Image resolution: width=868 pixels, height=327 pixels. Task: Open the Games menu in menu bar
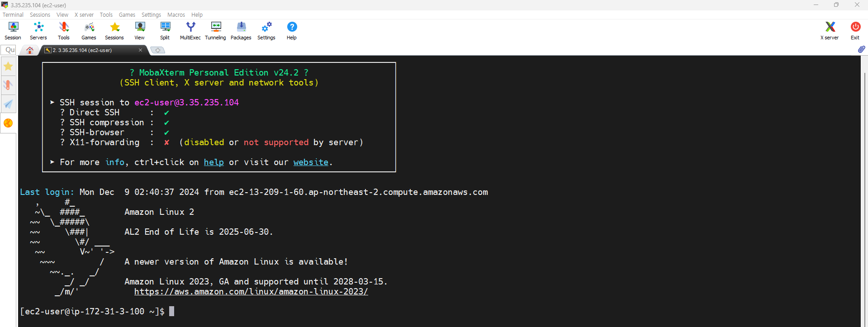click(127, 15)
